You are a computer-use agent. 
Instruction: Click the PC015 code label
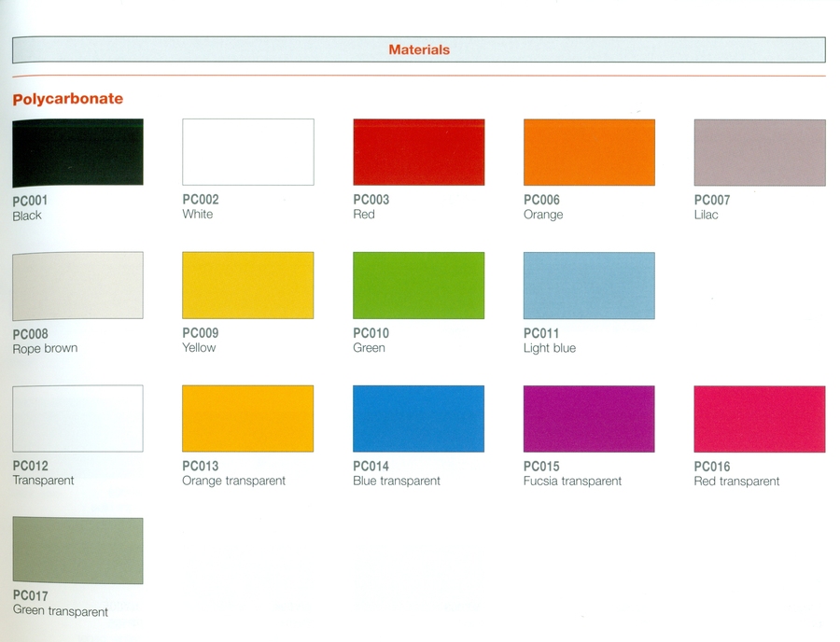541,467
